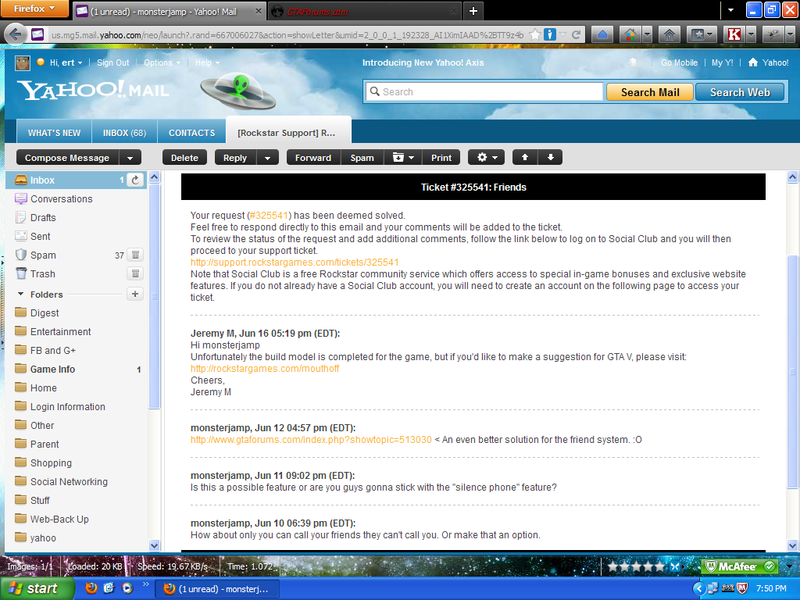This screenshot has height=600, width=800.
Task: Reload page with the refresh icon
Action: [576, 35]
